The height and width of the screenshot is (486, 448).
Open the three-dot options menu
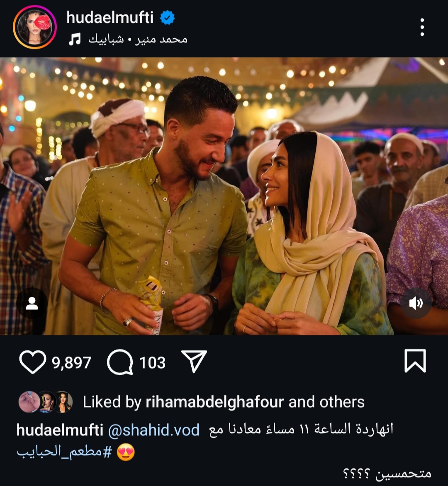coord(422,27)
